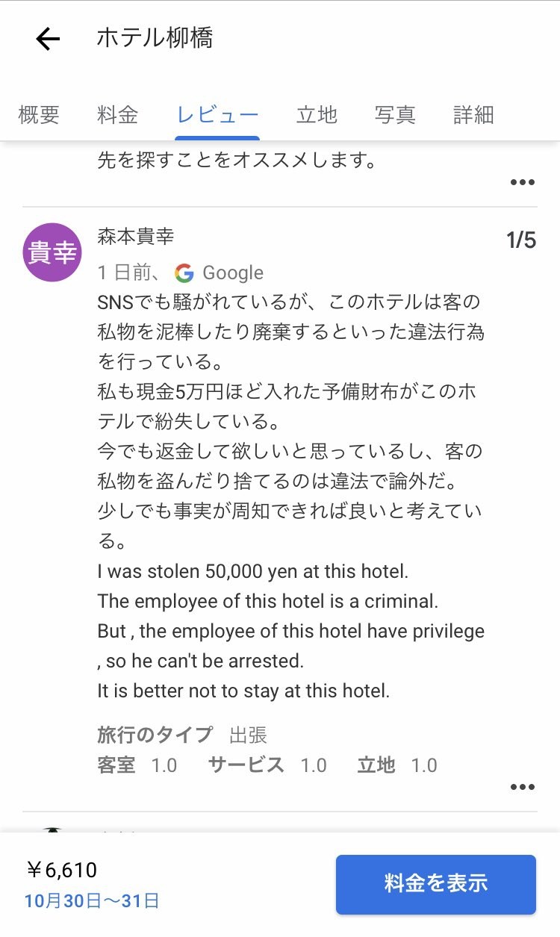This screenshot has width=560, height=937.
Task: Tap the 10月30日〜31日 date link
Action: point(92,900)
